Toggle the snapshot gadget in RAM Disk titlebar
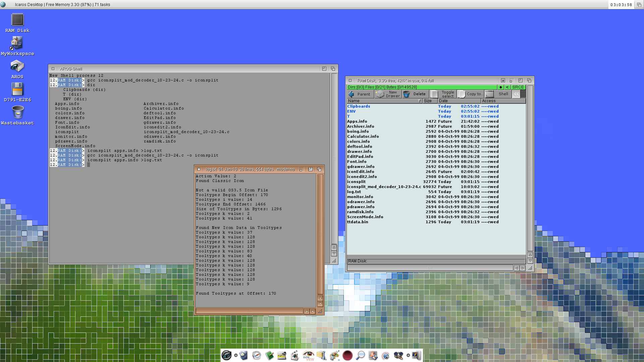 503,80
